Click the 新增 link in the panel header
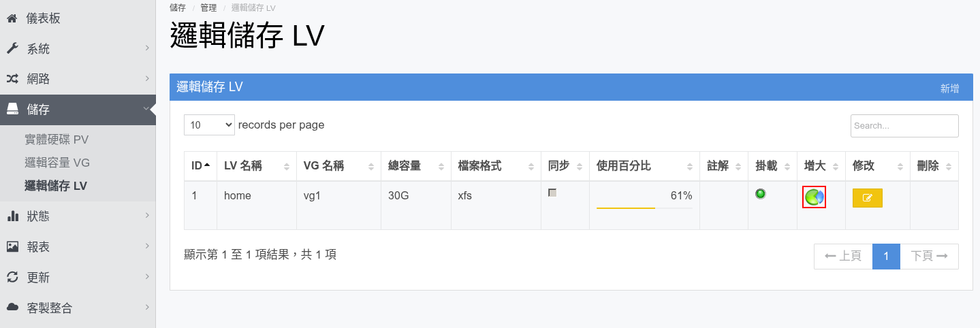The width and height of the screenshot is (980, 328). pyautogui.click(x=949, y=88)
